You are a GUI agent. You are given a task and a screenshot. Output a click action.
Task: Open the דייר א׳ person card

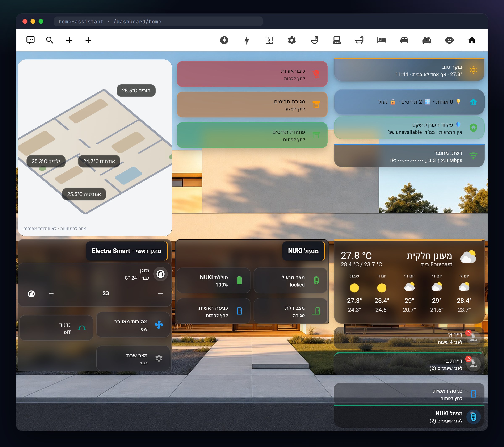pos(409,338)
